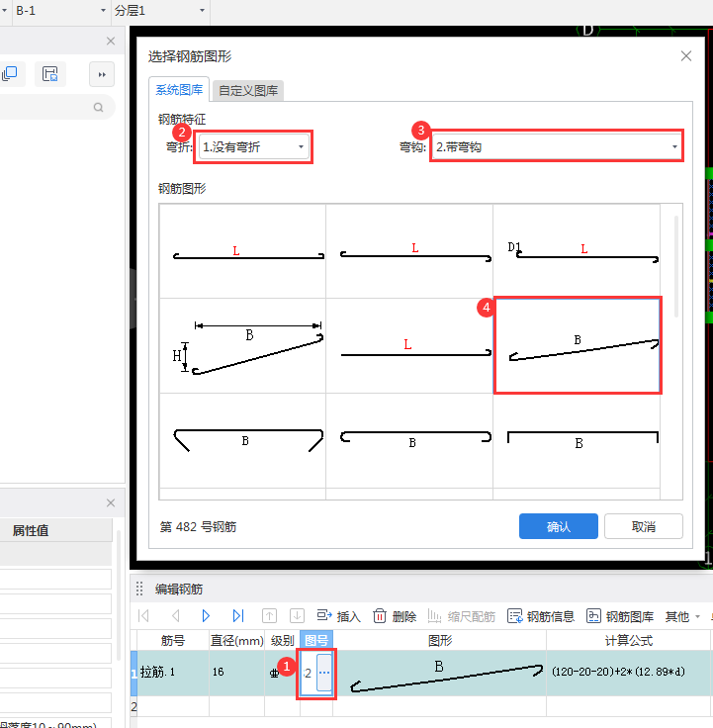Click 插入 to insert a rebar row
713x728 pixels.
339,616
